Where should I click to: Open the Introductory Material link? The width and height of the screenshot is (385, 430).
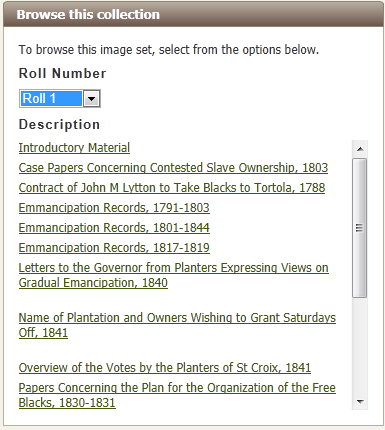point(74,148)
